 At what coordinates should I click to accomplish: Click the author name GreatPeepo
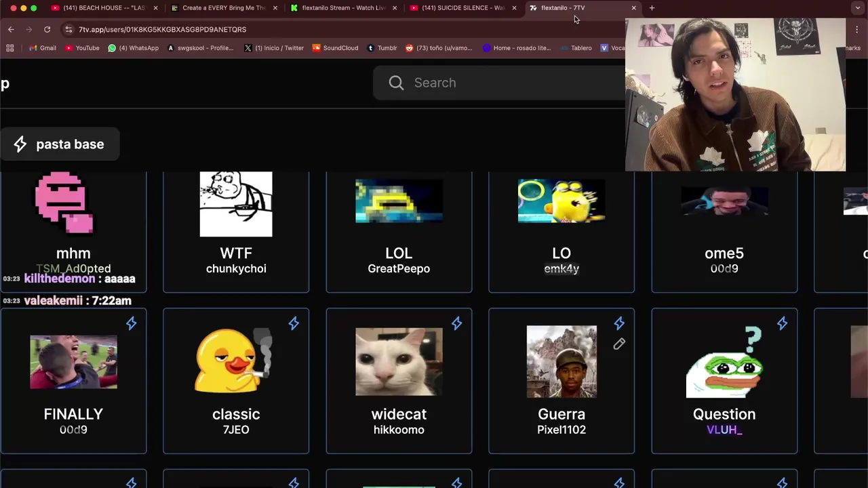coord(399,269)
